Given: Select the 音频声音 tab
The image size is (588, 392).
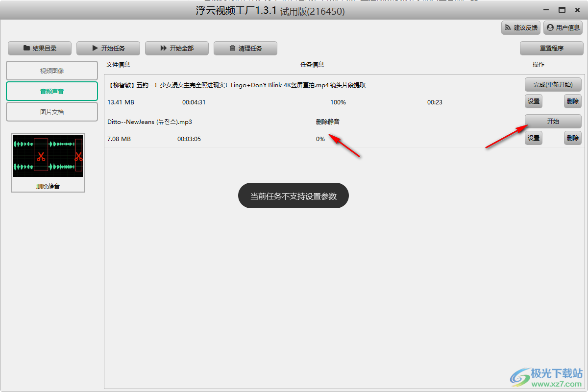Looking at the screenshot, I should [x=52, y=91].
